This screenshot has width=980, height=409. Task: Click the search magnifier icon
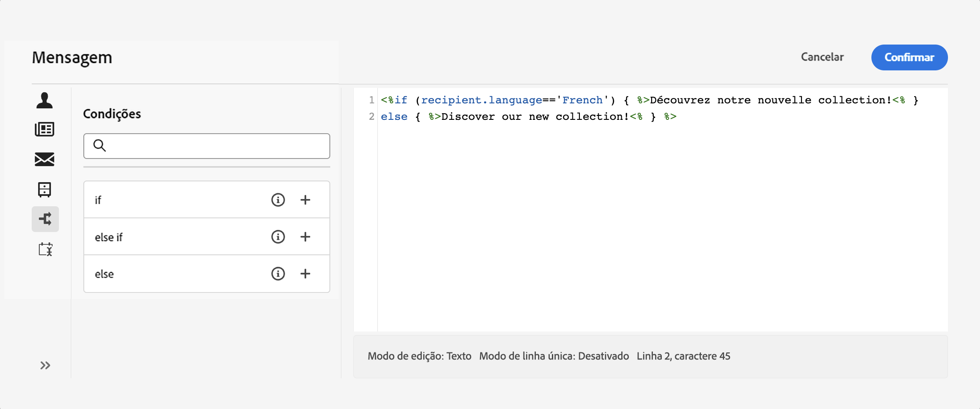coord(100,145)
